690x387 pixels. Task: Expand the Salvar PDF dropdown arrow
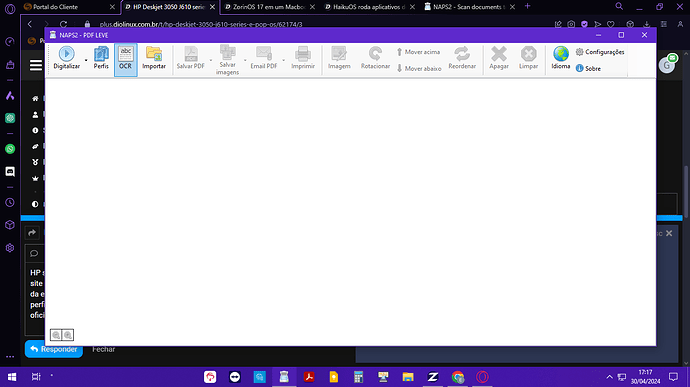210,60
